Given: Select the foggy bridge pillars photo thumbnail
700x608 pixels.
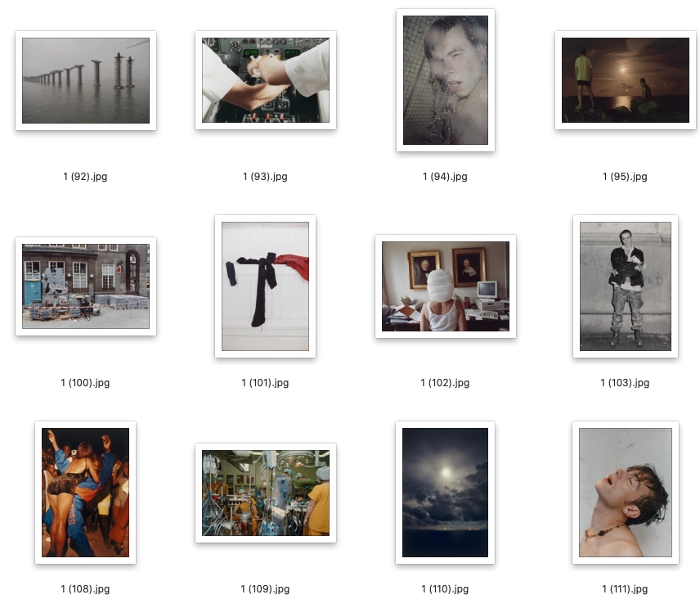Looking at the screenshot, I should [86, 80].
